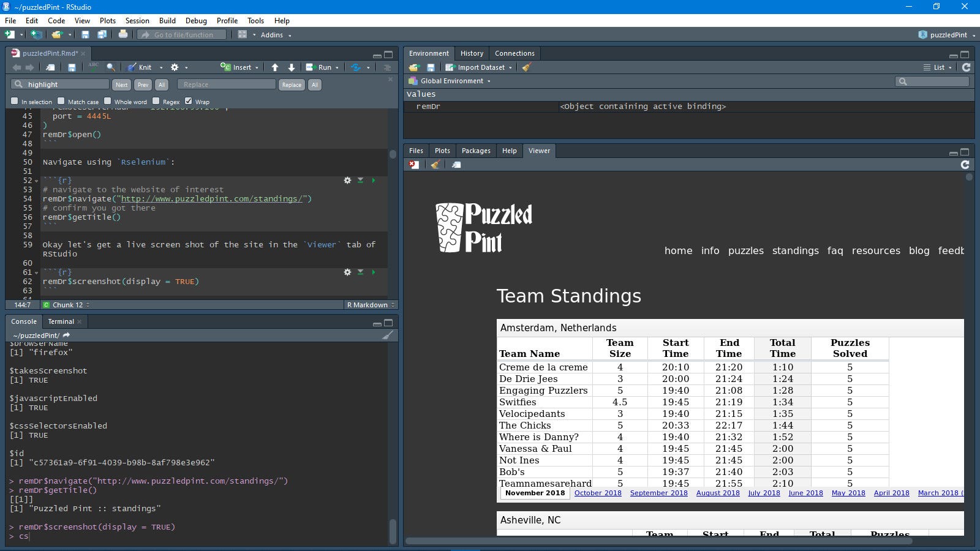Viewport: 980px width, 551px height.
Task: Show document outline icon in editor
Action: tap(387, 67)
